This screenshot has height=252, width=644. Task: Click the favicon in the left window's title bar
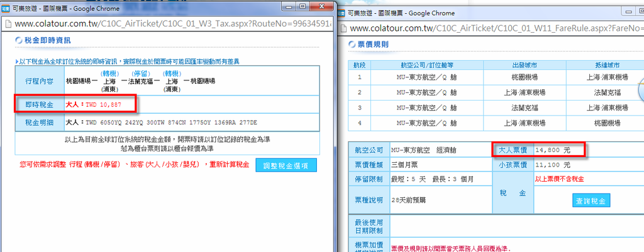[x=6, y=8]
